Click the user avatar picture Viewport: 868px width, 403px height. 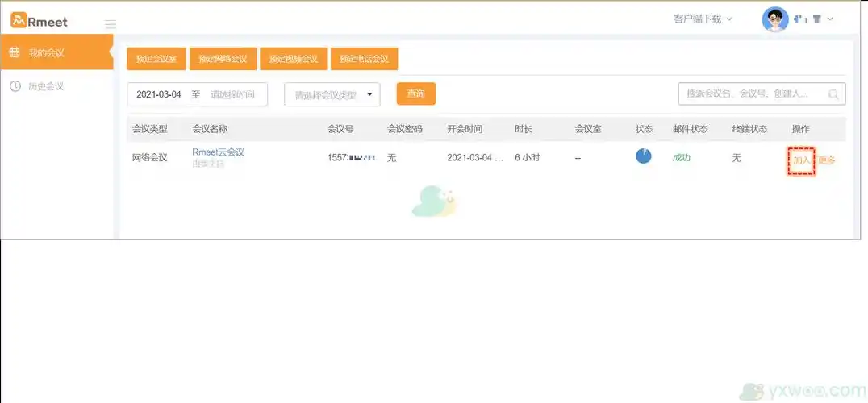pos(774,19)
